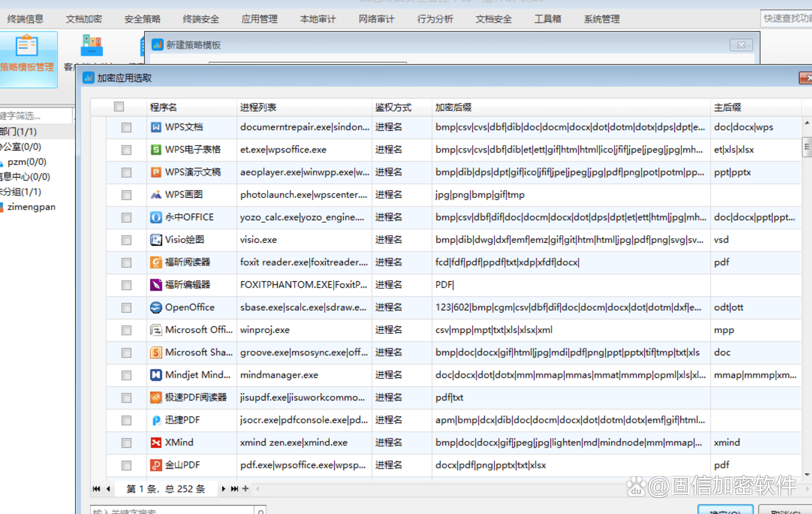Click the Visio绘图 application icon
812x514 pixels.
click(156, 240)
